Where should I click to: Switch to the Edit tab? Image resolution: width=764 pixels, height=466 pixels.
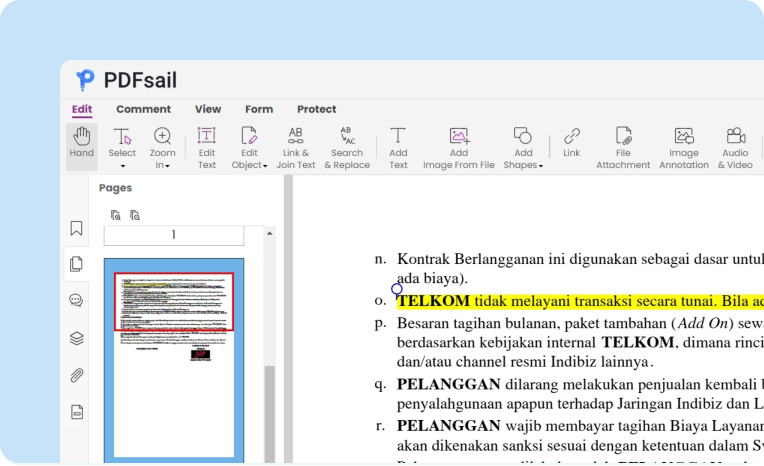tap(82, 109)
